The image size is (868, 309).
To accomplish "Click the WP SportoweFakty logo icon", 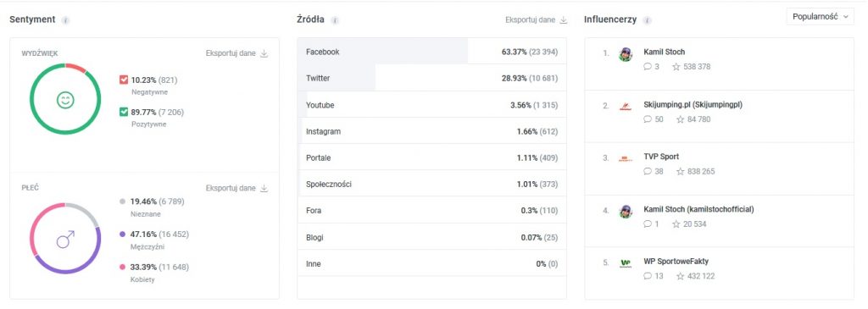I will pyautogui.click(x=626, y=263).
